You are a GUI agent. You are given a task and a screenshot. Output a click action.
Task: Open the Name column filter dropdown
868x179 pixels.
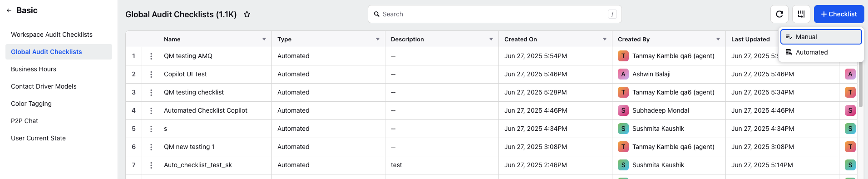point(264,39)
